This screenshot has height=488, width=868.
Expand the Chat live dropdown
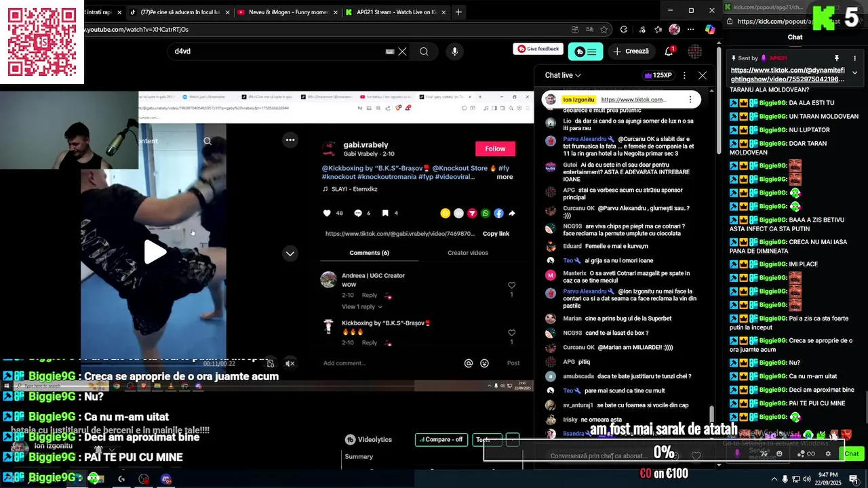(563, 75)
